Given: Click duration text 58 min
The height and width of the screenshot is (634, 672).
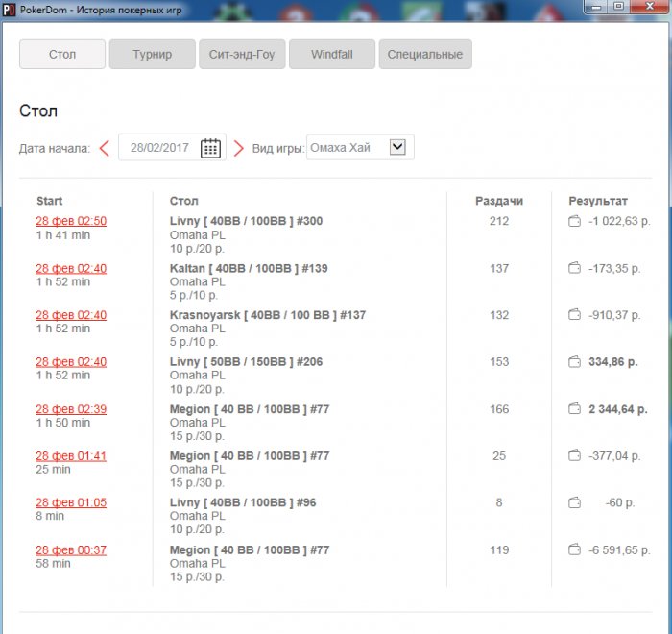Looking at the screenshot, I should (x=53, y=563).
